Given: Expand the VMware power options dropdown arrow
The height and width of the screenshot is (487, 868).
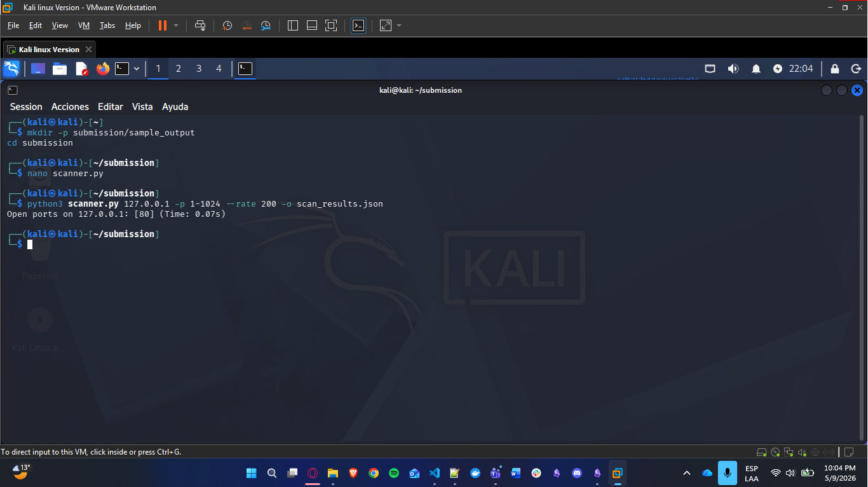Looking at the screenshot, I should 176,25.
